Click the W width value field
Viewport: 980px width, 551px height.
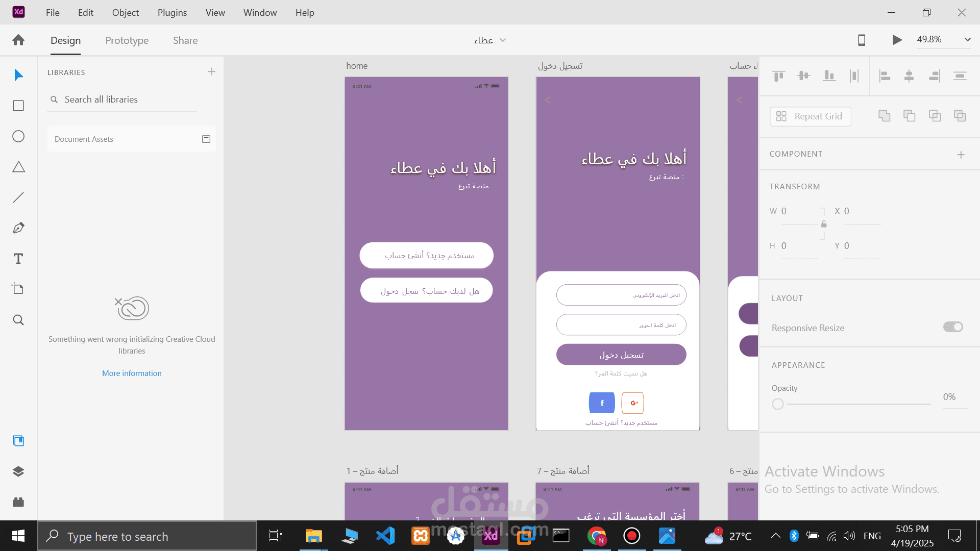pos(799,211)
